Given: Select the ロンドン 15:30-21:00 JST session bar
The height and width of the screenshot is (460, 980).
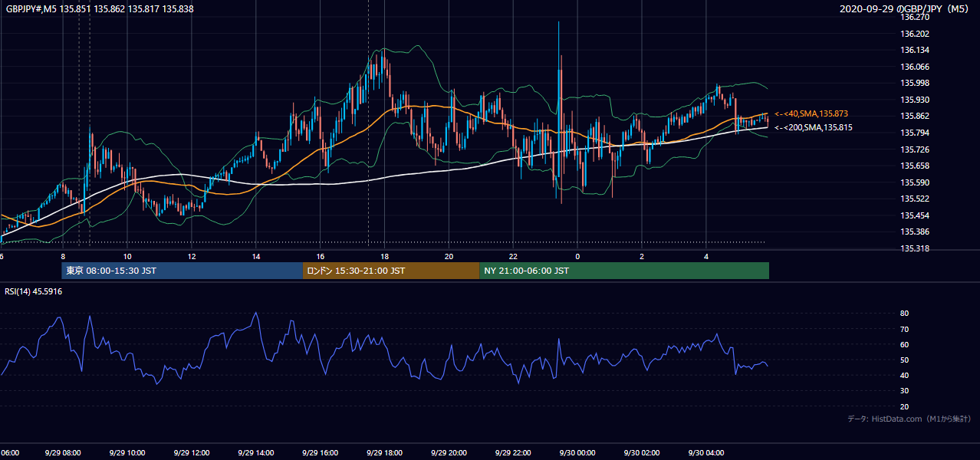Looking at the screenshot, I should 391,271.
